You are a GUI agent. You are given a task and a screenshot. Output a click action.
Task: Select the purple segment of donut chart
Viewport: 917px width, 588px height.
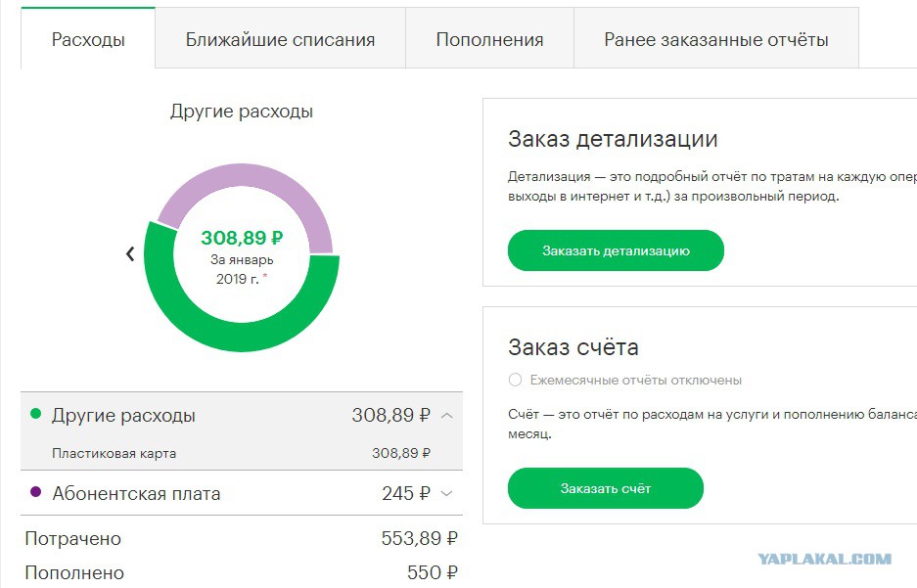pyautogui.click(x=246, y=180)
